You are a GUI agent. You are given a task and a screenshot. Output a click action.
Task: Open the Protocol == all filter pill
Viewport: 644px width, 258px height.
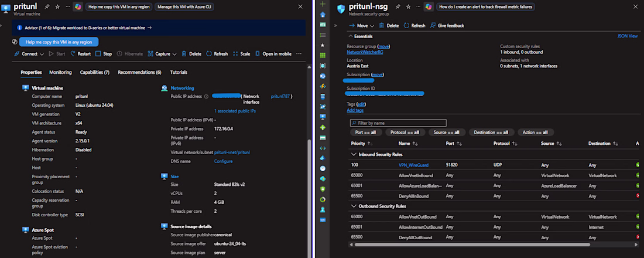[405, 133]
